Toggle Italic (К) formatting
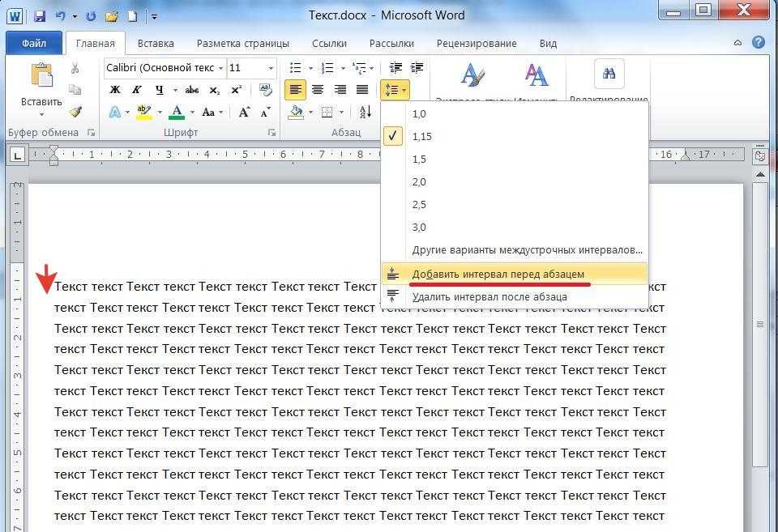778x532 pixels. coord(137,90)
